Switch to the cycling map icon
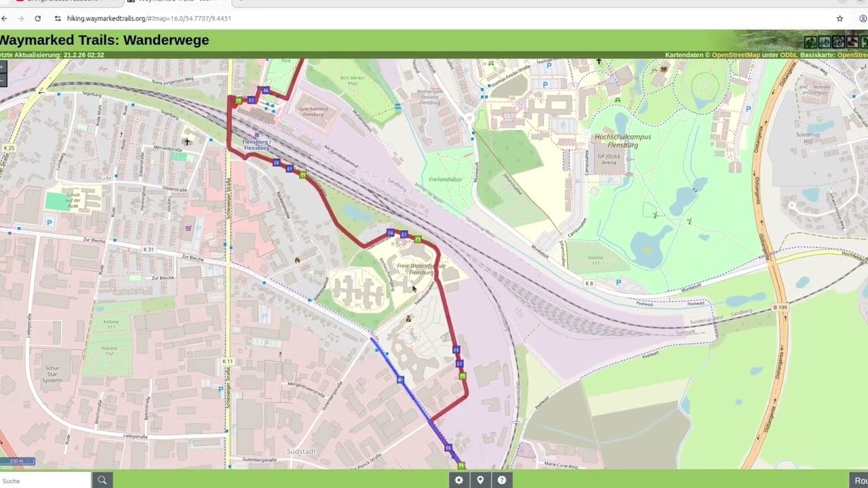 pyautogui.click(x=824, y=42)
